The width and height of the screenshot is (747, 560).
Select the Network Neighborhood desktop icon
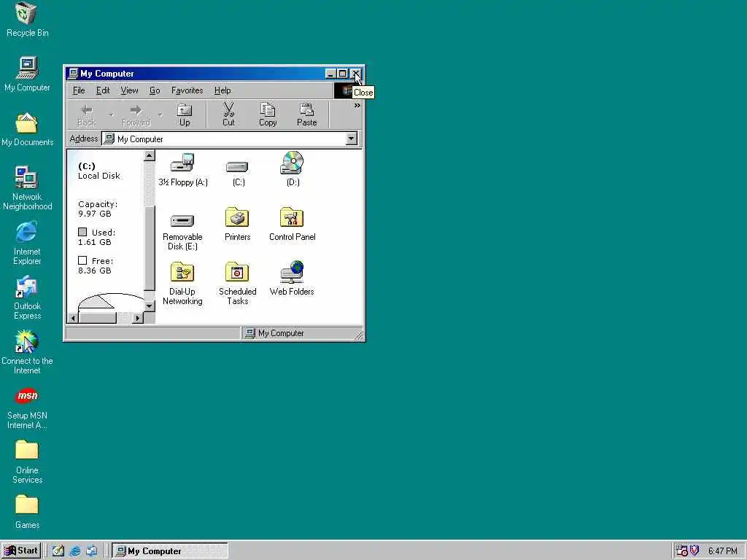(x=27, y=188)
